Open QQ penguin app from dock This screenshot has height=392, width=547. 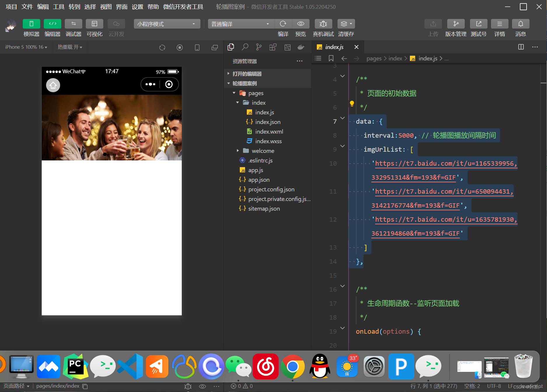point(320,367)
